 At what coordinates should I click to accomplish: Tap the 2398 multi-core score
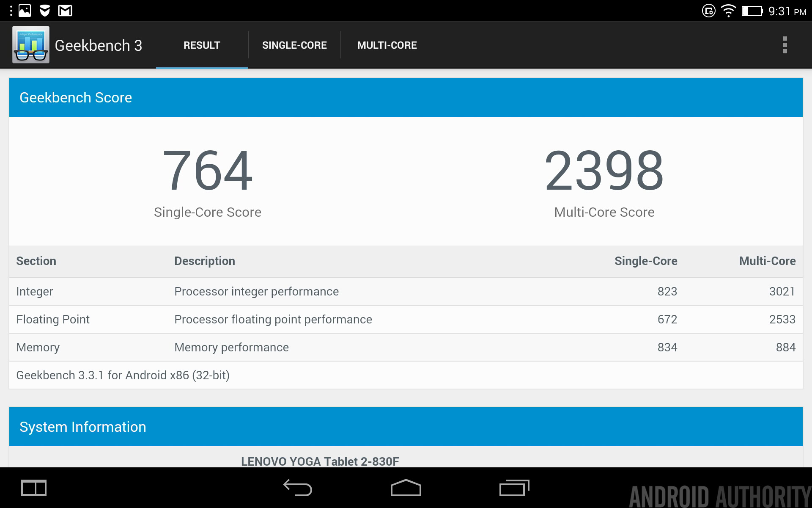click(x=604, y=171)
